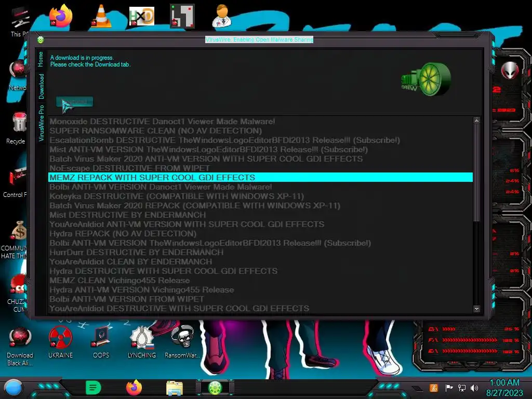532x399 pixels.
Task: Click the network tray icon
Action: click(x=462, y=388)
